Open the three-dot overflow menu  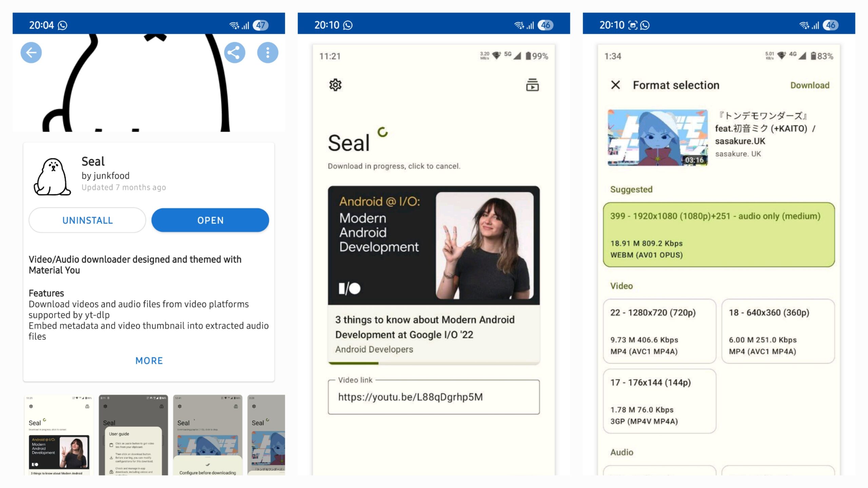[x=268, y=53]
